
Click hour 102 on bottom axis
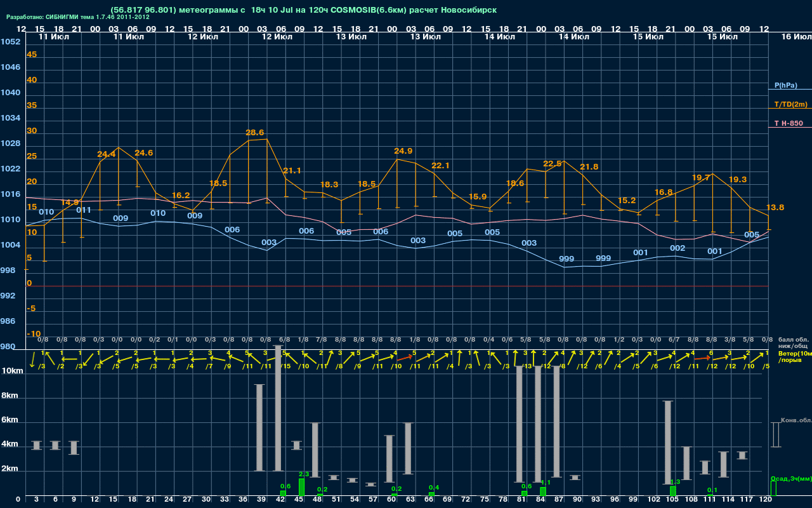654,500
